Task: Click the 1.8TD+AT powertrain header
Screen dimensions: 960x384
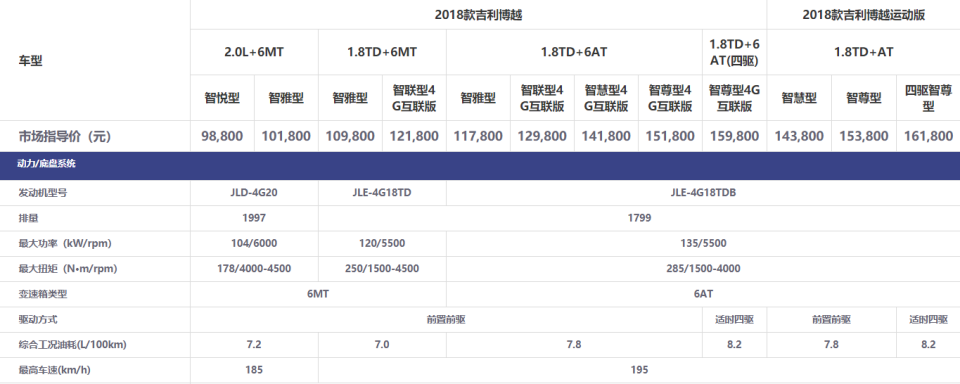Action: (x=863, y=52)
